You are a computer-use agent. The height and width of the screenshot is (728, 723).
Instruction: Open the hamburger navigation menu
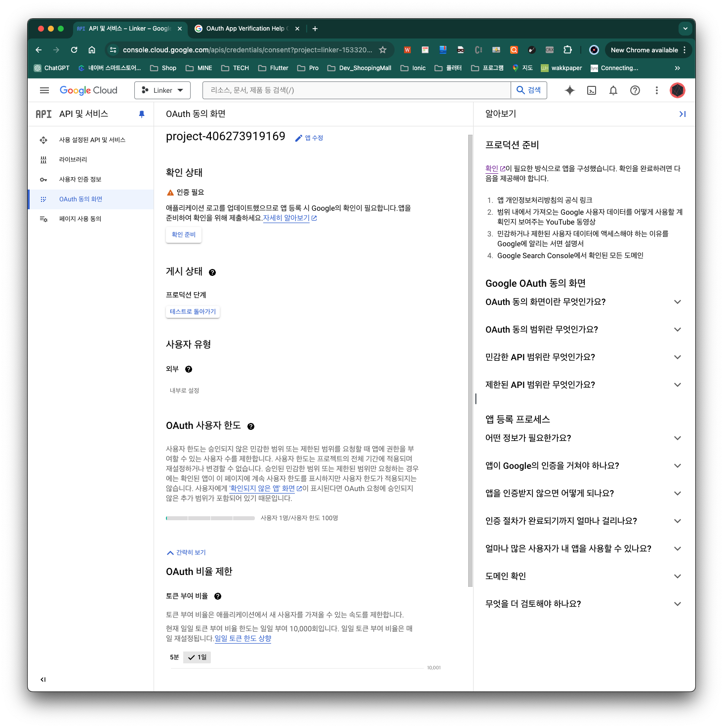pyautogui.click(x=44, y=90)
